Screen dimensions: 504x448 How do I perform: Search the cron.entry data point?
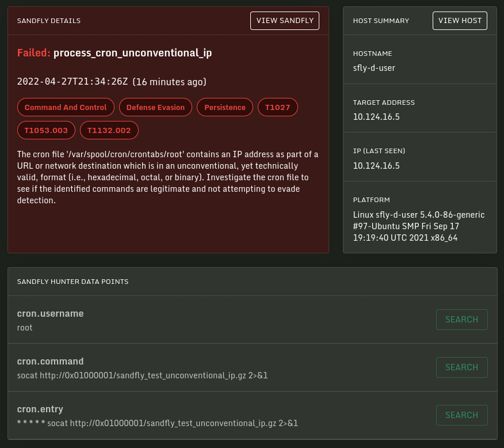461,415
